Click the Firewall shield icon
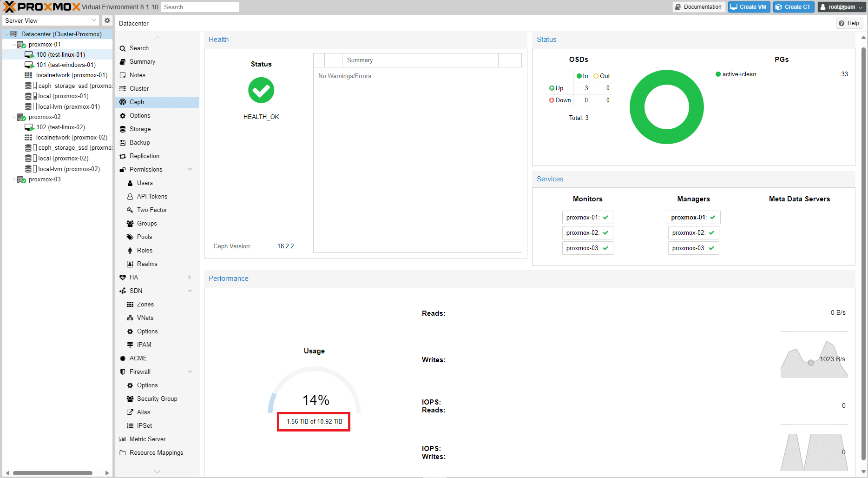868x478 pixels. (x=123, y=372)
